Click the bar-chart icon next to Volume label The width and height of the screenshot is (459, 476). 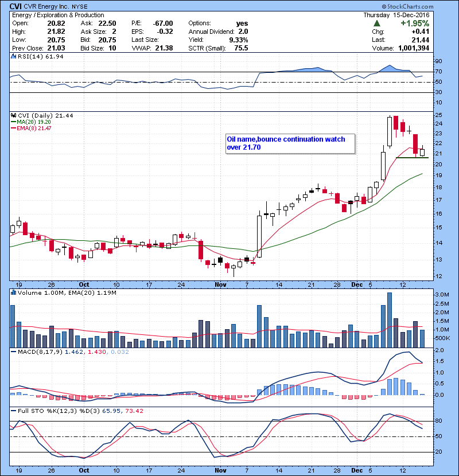click(14, 292)
